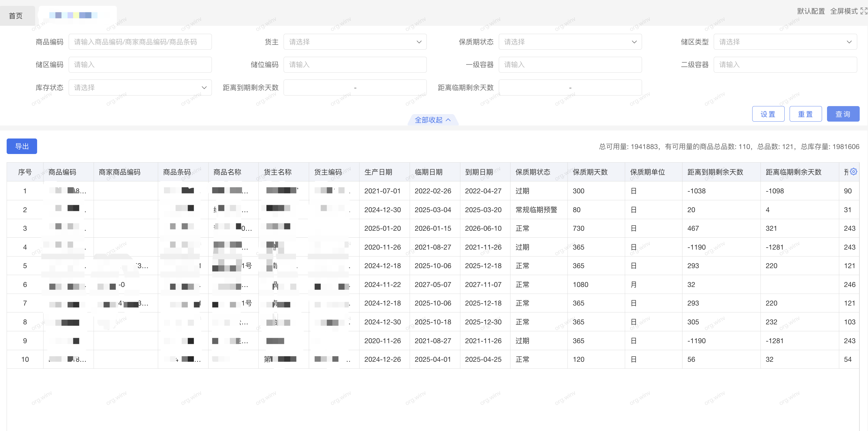868x431 pixels.
Task: Open the 库存状态 dropdown
Action: pos(140,87)
